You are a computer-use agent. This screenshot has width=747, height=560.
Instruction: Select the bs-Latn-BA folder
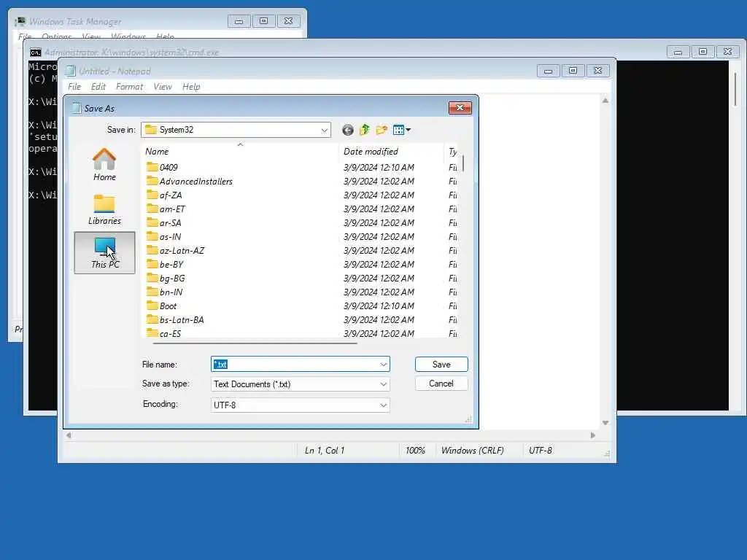(175, 319)
